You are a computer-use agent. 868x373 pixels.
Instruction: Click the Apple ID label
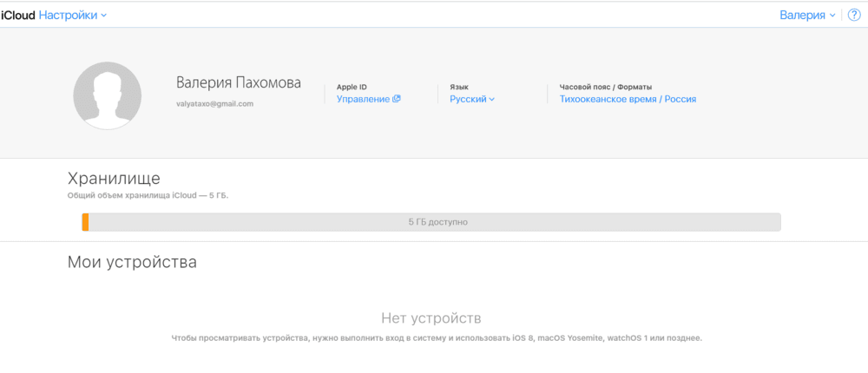click(x=352, y=87)
